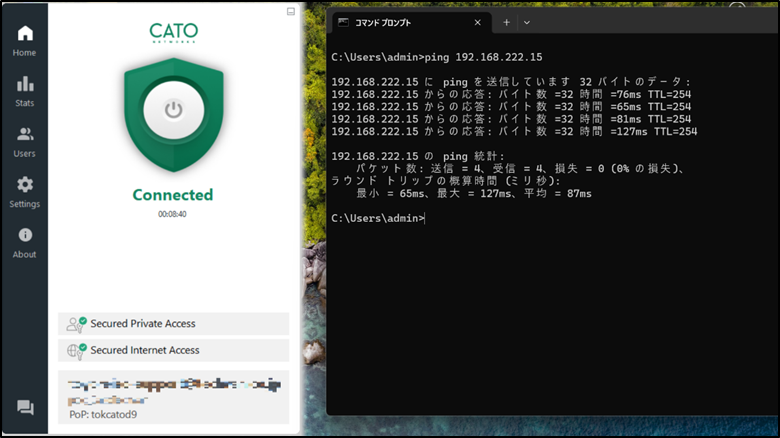This screenshot has height=438, width=780.
Task: Select the コマンド プロンプト terminal tab
Action: coord(412,22)
